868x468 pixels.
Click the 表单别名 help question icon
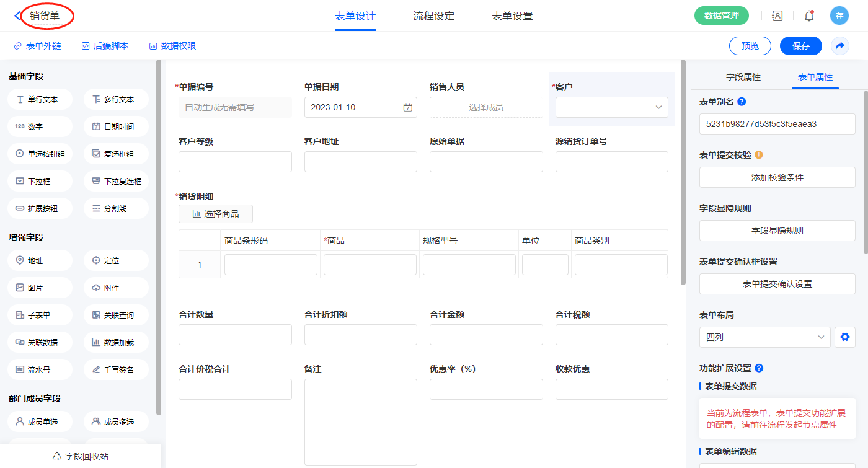coord(742,102)
